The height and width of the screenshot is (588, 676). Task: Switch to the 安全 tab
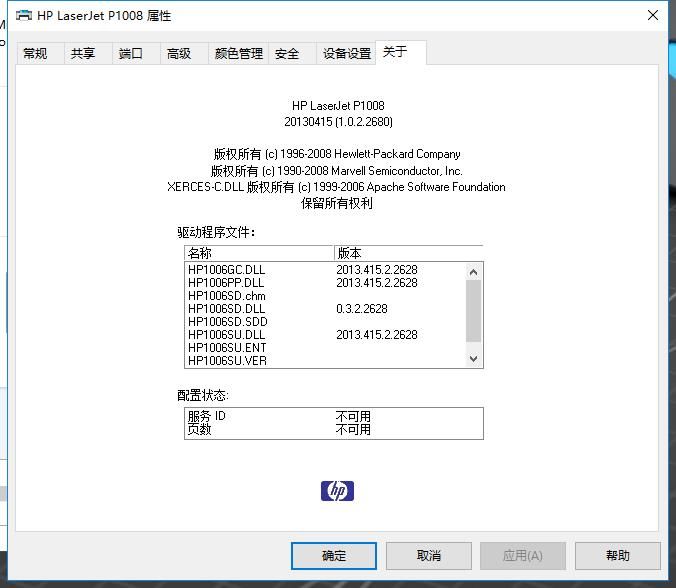click(x=287, y=54)
